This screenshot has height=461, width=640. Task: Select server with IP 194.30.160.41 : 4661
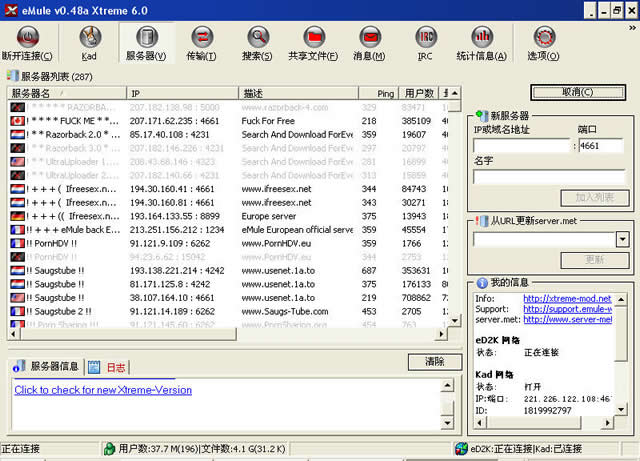(229, 189)
